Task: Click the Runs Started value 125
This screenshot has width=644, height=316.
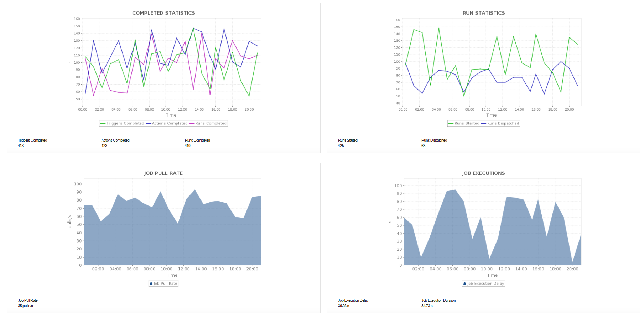Action: point(341,146)
